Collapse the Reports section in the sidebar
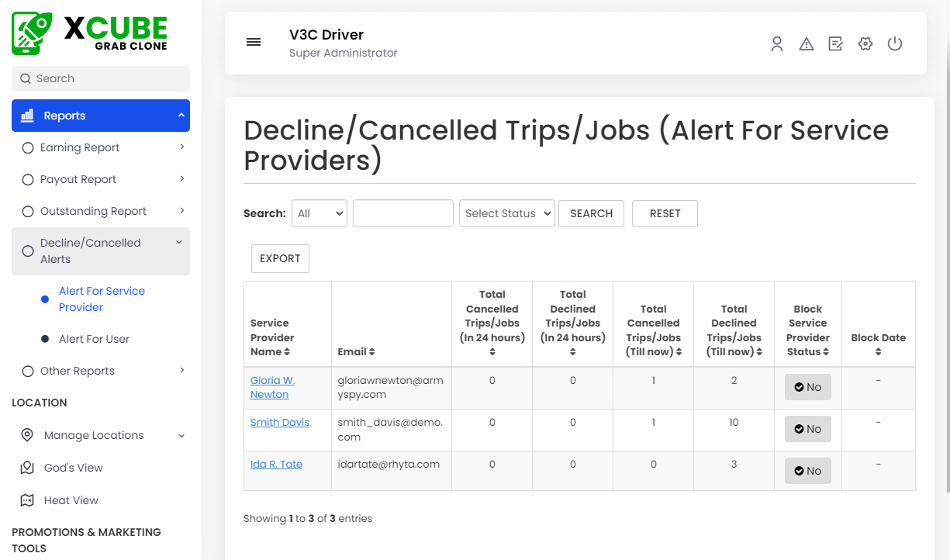This screenshot has width=950, height=560. [x=100, y=115]
